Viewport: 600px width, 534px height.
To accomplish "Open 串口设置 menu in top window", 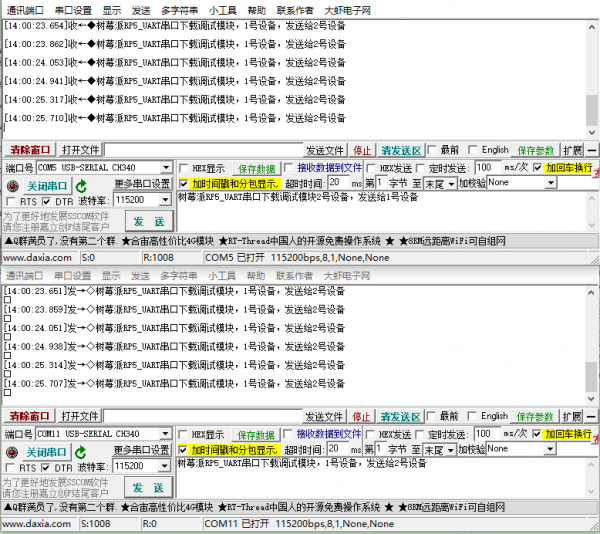I will 73,10.
